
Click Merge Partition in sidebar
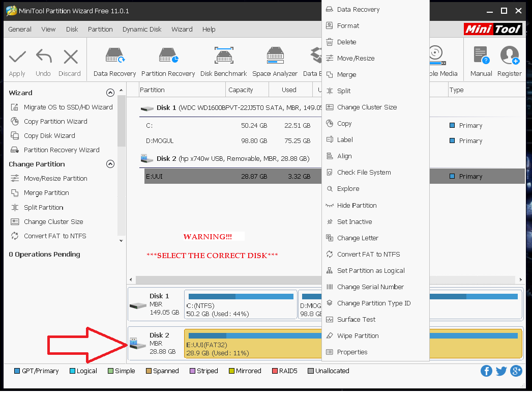pos(40,193)
